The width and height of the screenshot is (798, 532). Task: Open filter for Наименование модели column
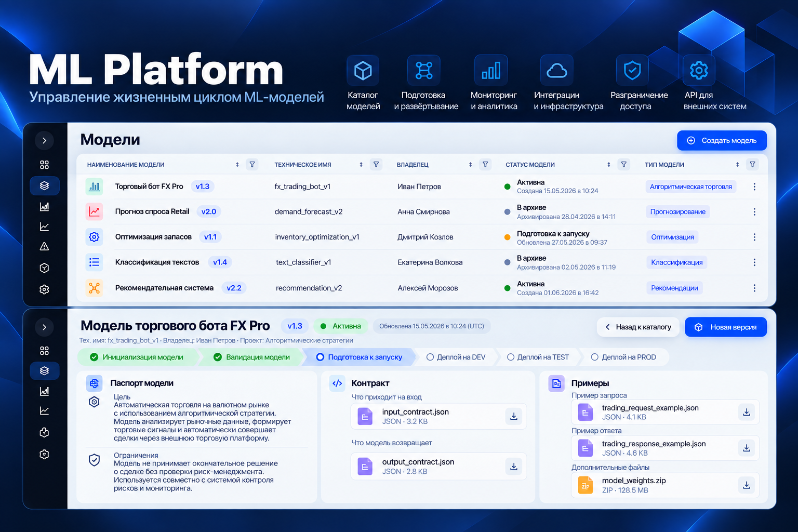[252, 165]
